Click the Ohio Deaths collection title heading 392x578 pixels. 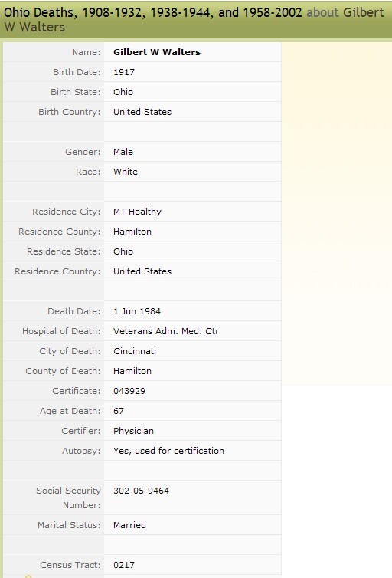point(153,12)
